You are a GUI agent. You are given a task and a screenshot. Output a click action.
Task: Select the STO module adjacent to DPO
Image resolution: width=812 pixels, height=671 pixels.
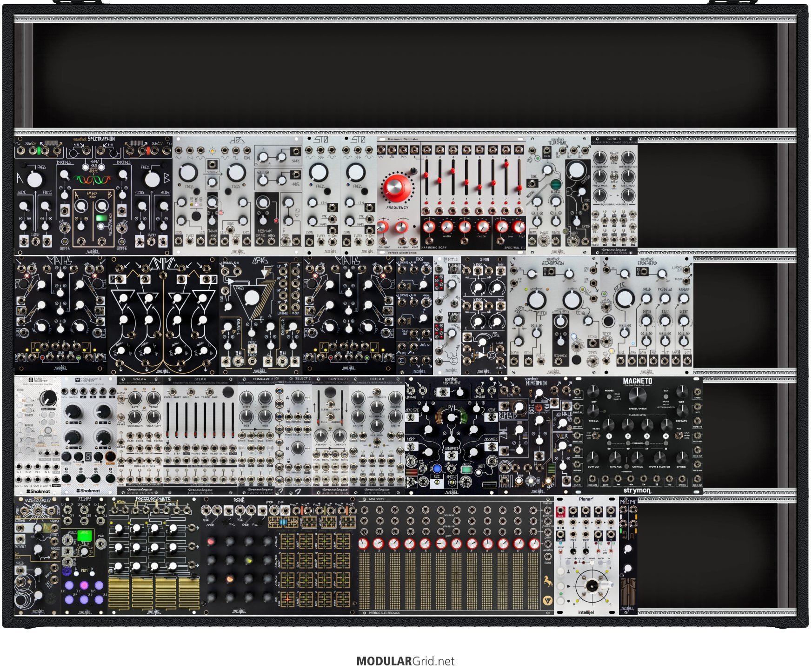(321, 195)
